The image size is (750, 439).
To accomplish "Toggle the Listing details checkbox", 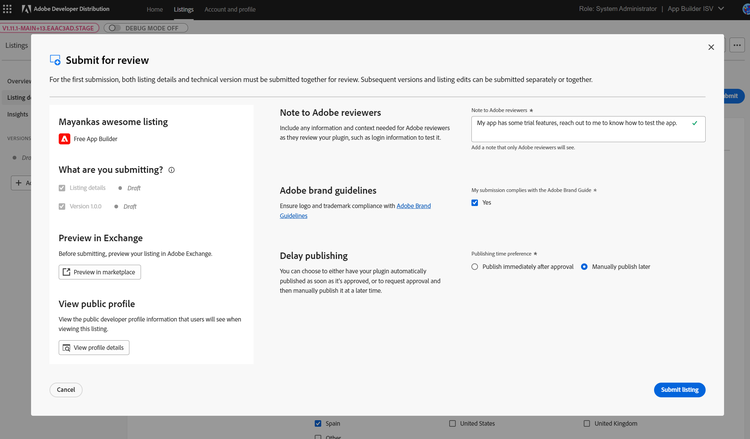I will (x=62, y=188).
